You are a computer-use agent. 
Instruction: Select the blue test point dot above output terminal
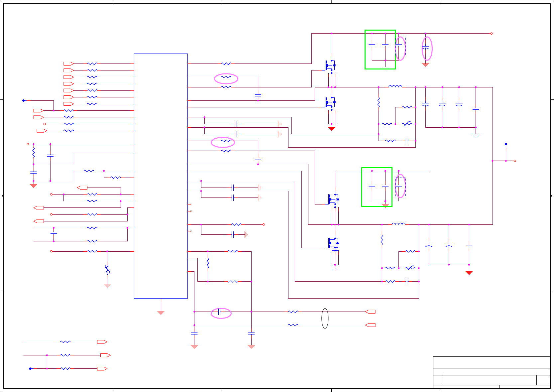[506, 144]
